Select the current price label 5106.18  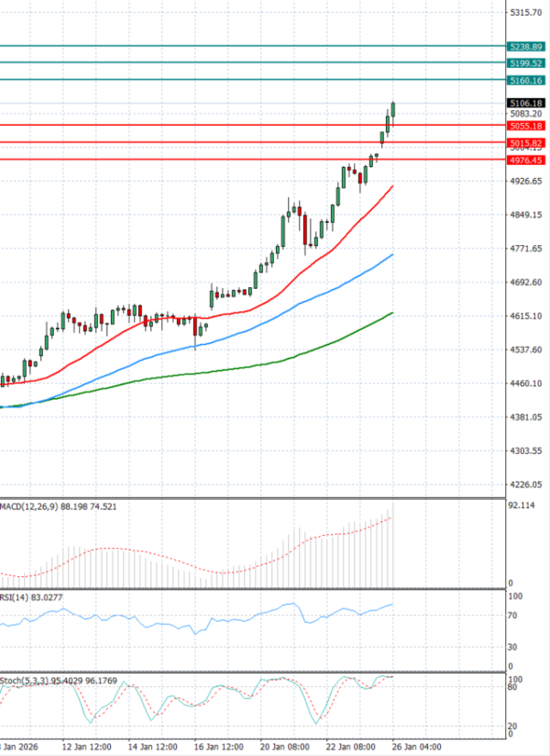click(525, 103)
